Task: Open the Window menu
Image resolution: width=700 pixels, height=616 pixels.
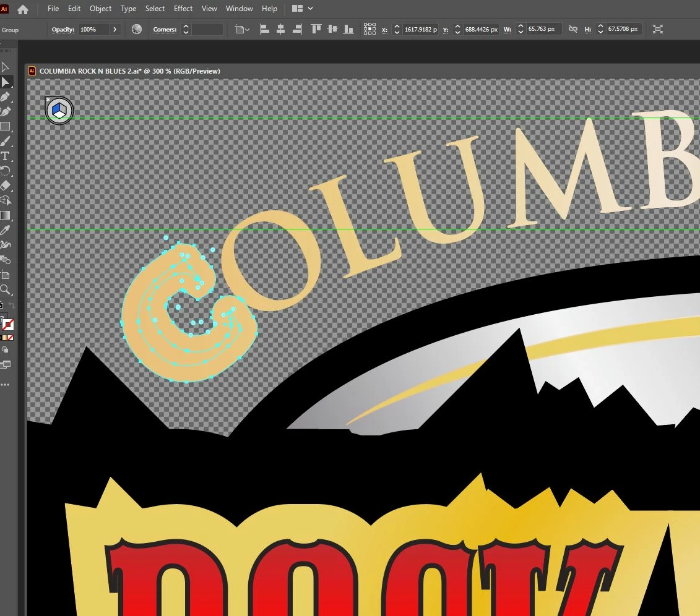Action: point(239,9)
